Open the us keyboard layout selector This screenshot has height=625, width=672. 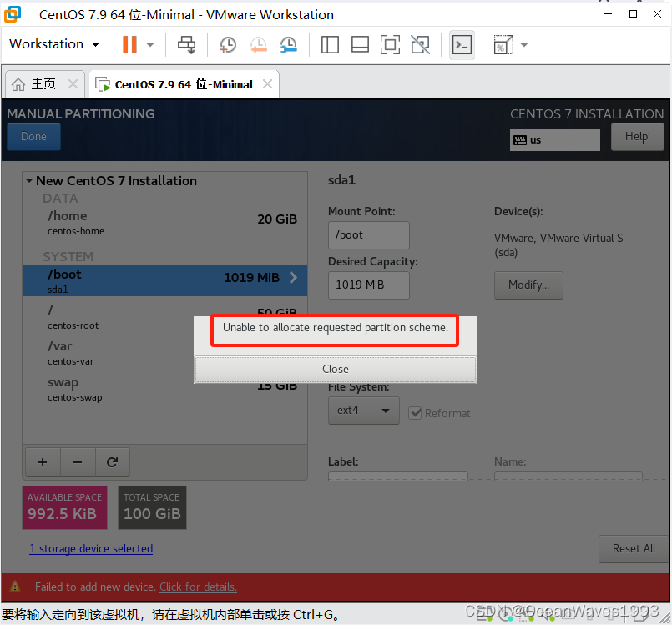click(554, 140)
